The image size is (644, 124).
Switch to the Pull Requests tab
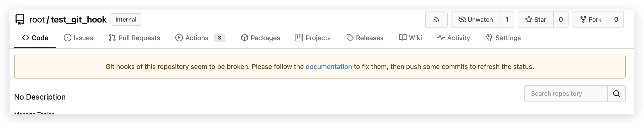[x=134, y=38]
